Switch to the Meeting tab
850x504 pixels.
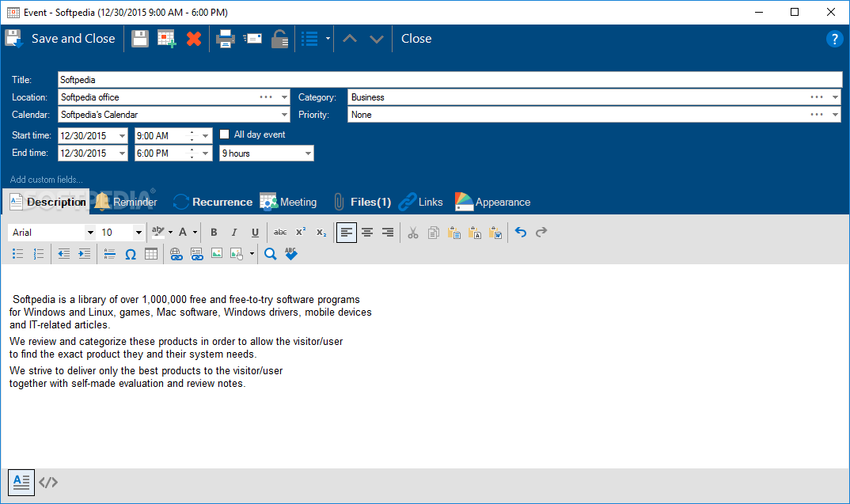288,202
